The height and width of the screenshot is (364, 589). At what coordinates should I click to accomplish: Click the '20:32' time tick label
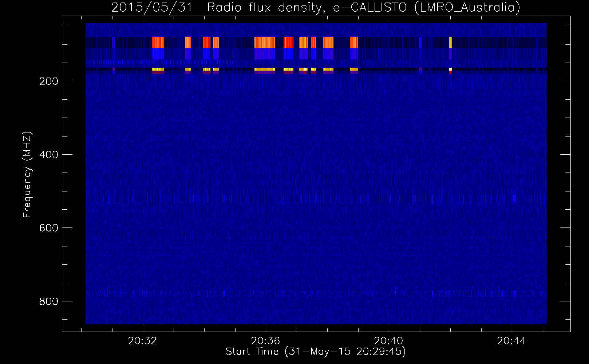click(143, 341)
